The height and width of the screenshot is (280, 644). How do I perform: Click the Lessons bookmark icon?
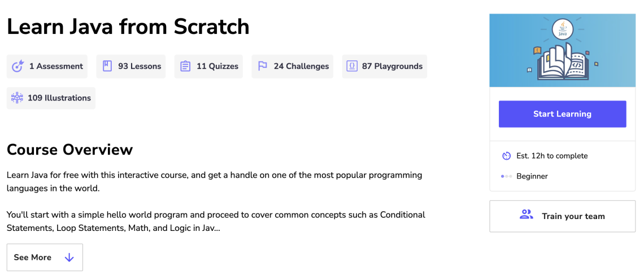[107, 66]
